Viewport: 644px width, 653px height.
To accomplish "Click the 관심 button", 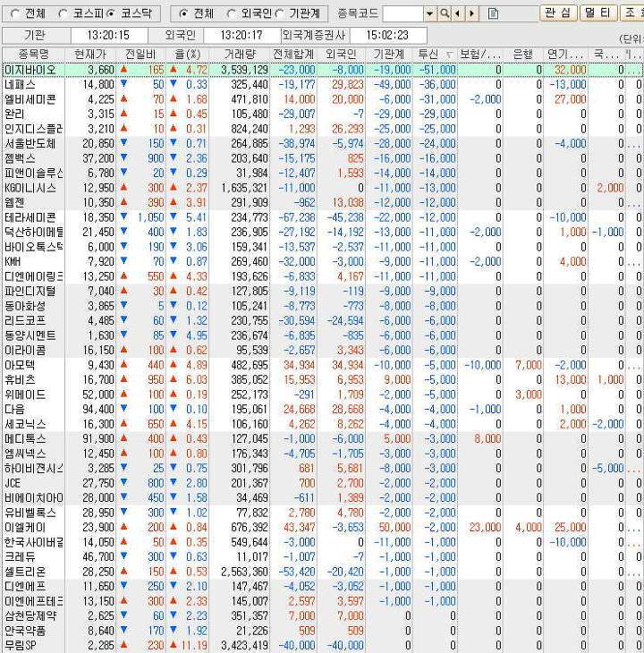I will (x=558, y=13).
